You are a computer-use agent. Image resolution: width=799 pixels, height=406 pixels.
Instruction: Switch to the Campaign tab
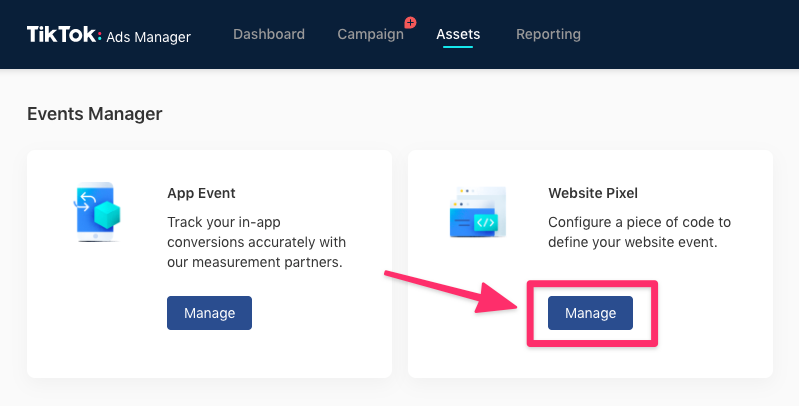tap(370, 34)
